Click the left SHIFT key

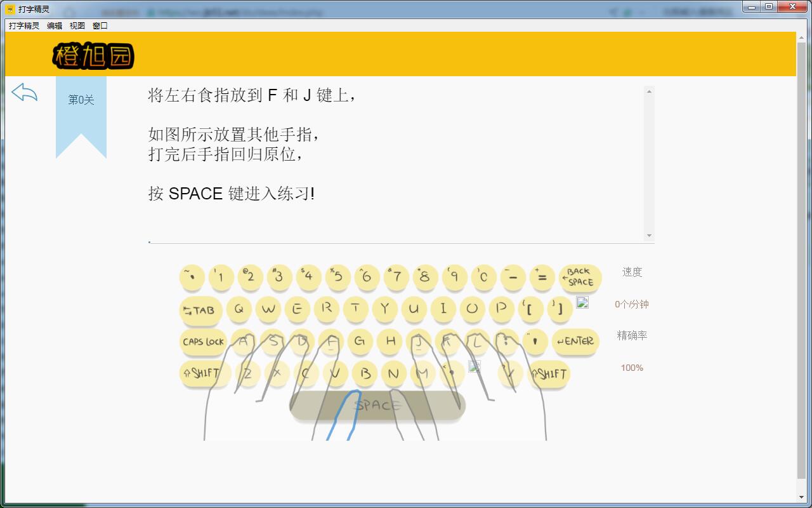click(204, 374)
